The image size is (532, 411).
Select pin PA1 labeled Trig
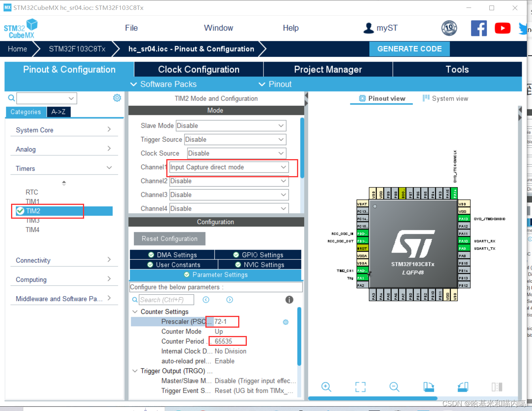coord(362,278)
